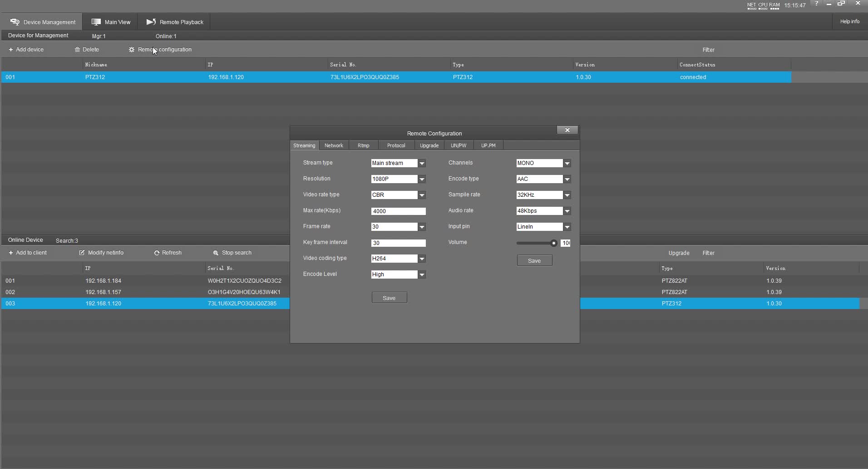This screenshot has height=469, width=868.
Task: Click the Delete trash icon
Action: click(x=77, y=50)
